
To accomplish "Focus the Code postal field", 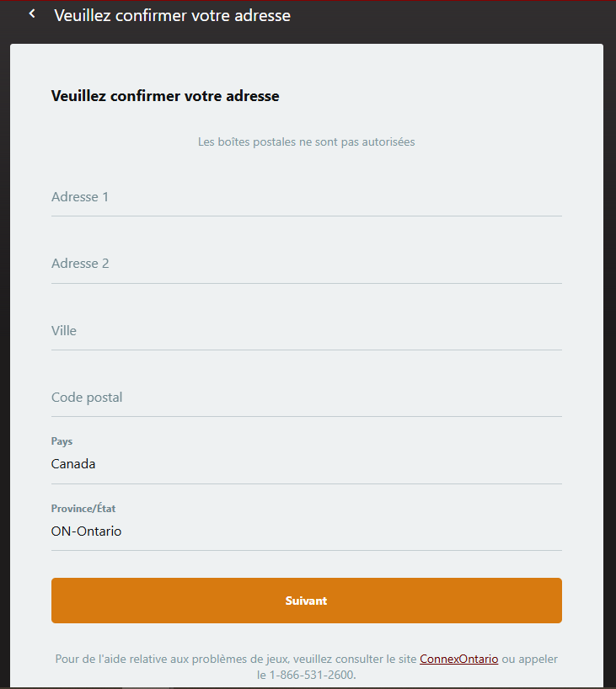I will pos(306,398).
